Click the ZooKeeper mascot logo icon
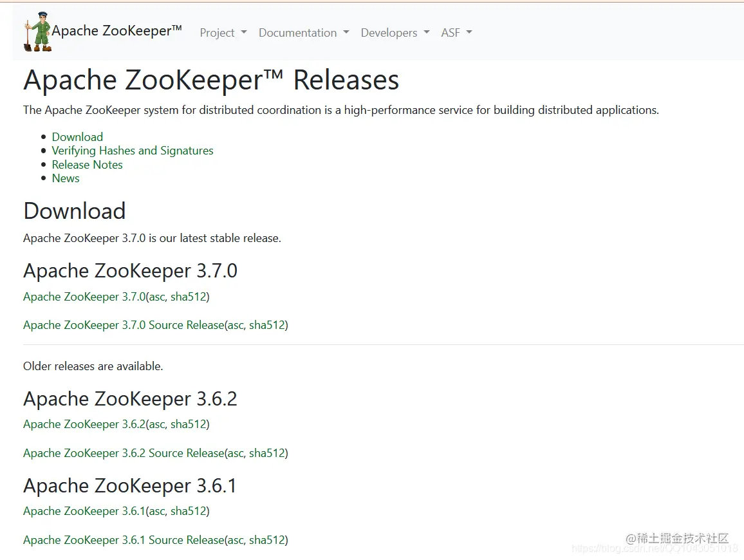 coord(37,32)
